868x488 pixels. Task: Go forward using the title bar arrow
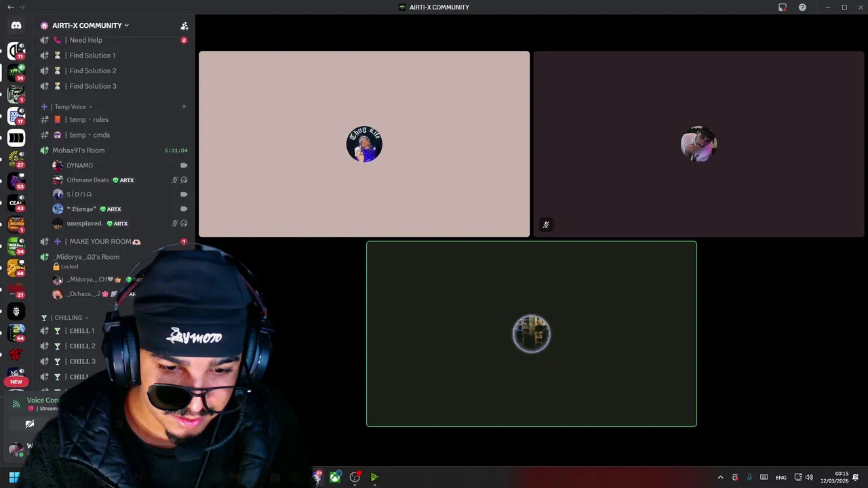coord(22,7)
